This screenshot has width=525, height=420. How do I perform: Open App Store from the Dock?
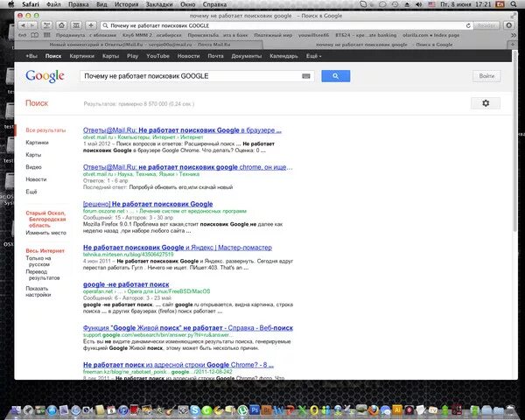coord(52,410)
